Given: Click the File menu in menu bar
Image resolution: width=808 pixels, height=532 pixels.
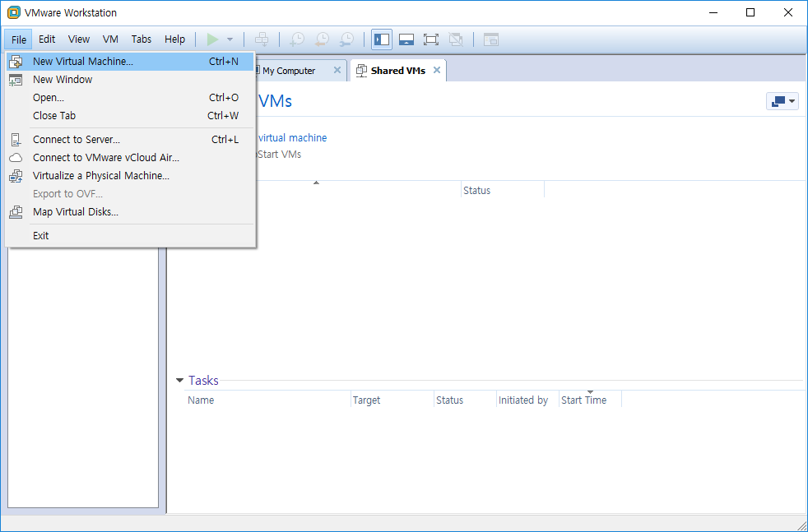Looking at the screenshot, I should click(x=19, y=39).
